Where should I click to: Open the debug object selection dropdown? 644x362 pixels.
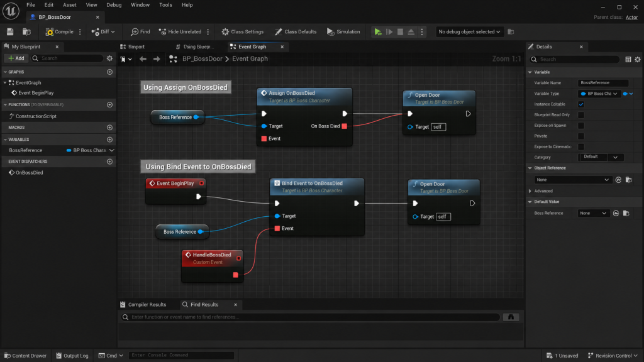(x=469, y=31)
